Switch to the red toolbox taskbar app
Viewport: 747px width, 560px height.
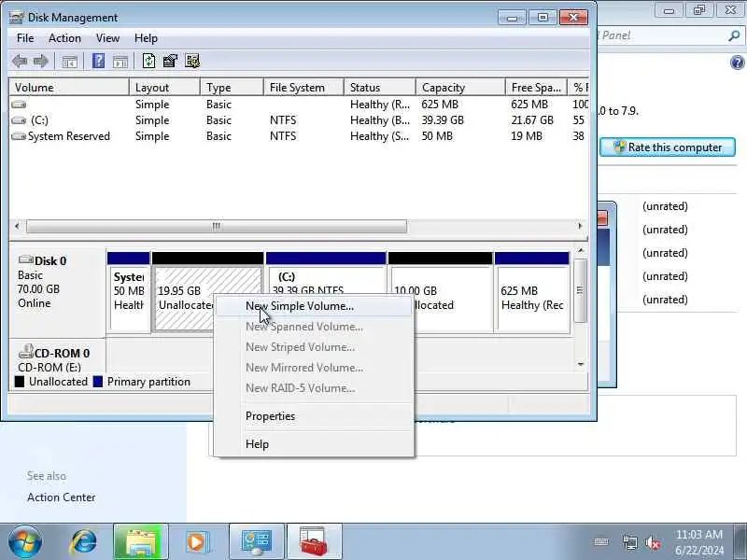[315, 542]
